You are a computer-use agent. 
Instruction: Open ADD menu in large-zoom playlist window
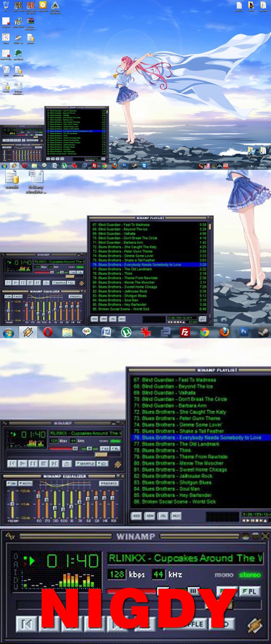point(136,516)
